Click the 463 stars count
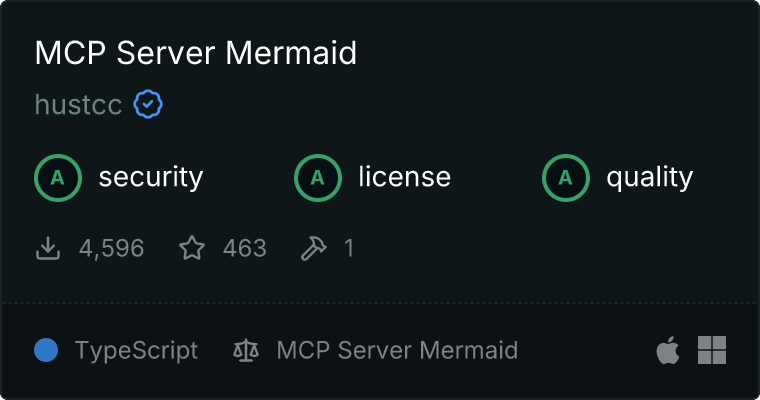This screenshot has width=760, height=400. [x=245, y=248]
